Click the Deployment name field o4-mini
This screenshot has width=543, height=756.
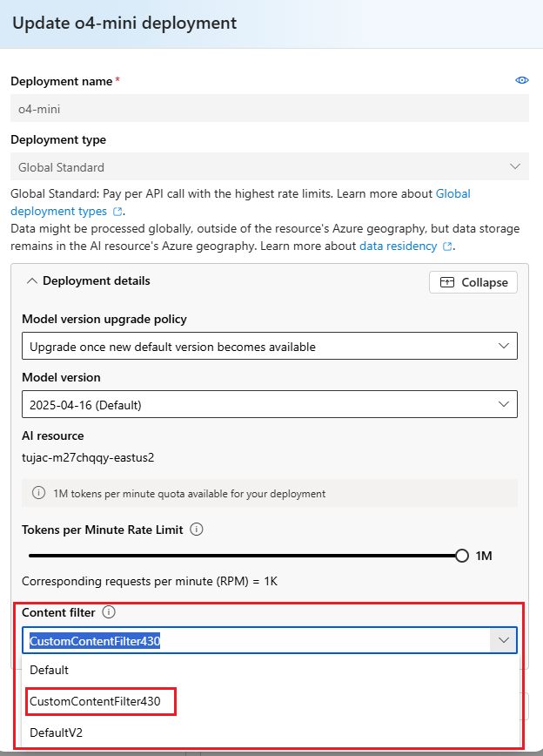pos(270,109)
